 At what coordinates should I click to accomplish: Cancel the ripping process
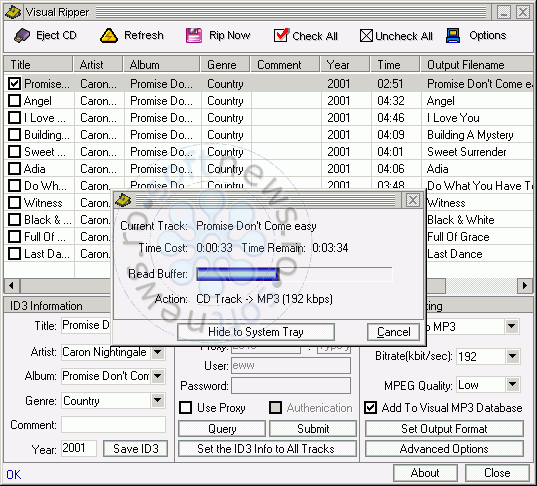394,332
